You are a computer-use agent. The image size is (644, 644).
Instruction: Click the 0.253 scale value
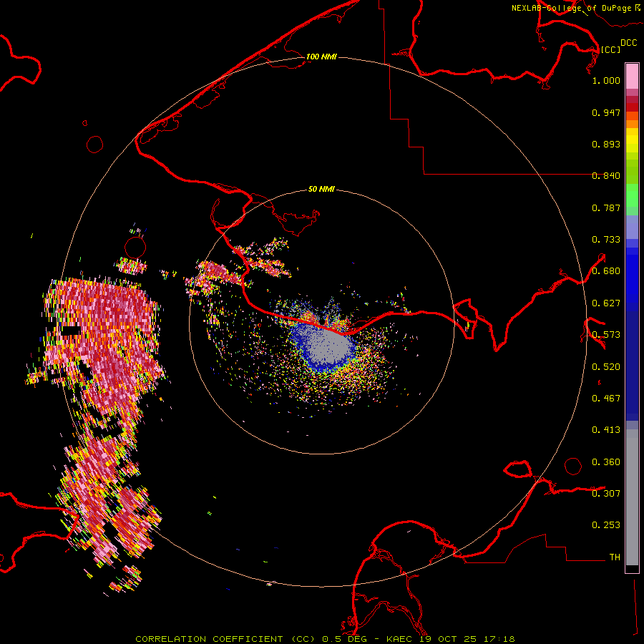click(x=606, y=525)
